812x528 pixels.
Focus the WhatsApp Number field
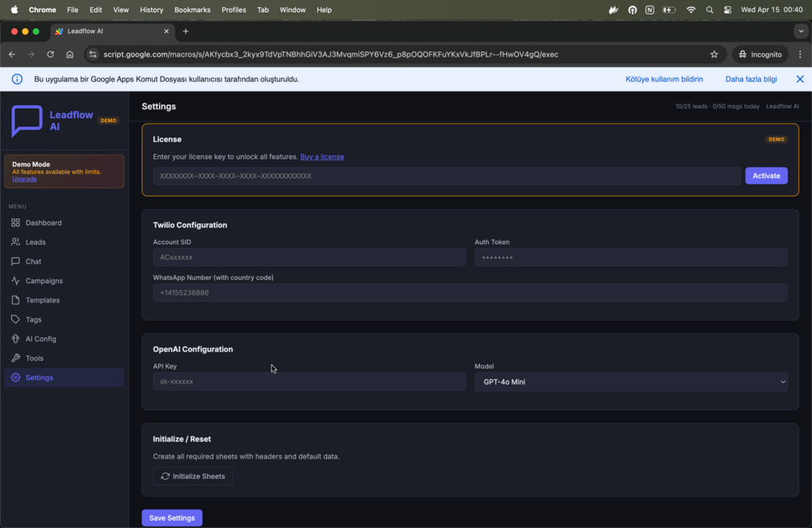pyautogui.click(x=469, y=293)
